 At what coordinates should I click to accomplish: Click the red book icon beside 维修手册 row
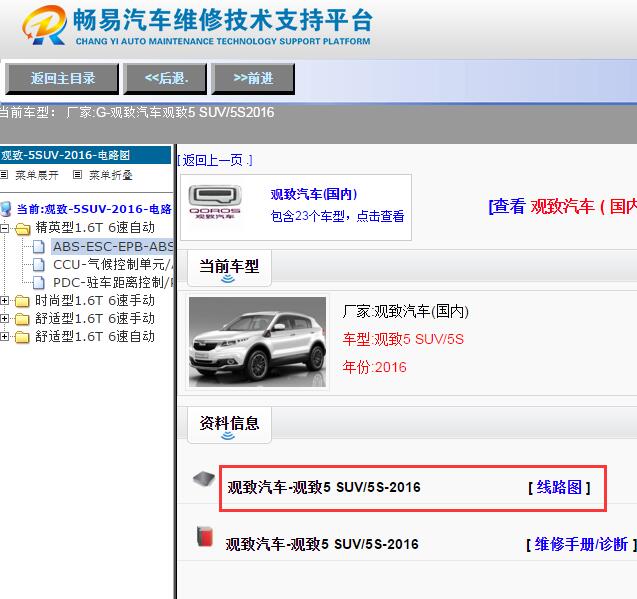click(x=205, y=536)
